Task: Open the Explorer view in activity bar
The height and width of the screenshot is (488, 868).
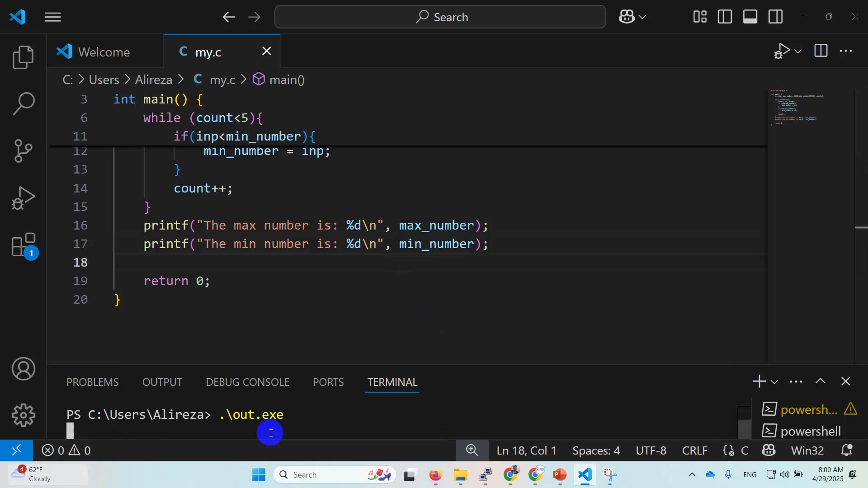Action: (x=24, y=57)
